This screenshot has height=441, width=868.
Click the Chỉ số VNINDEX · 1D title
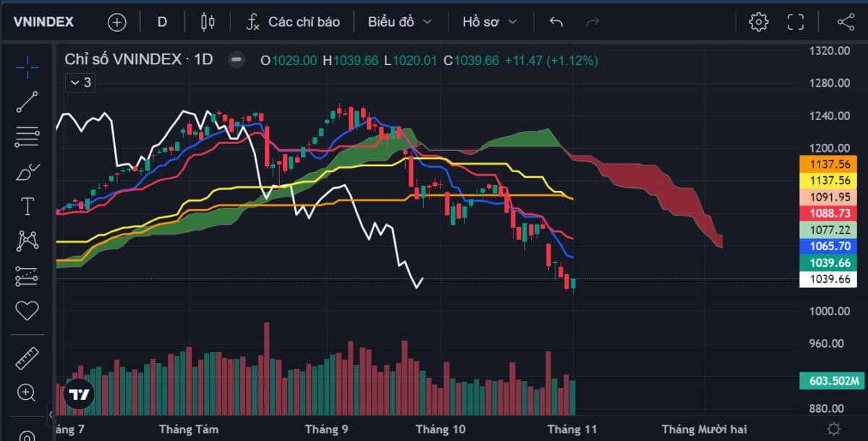(x=139, y=60)
